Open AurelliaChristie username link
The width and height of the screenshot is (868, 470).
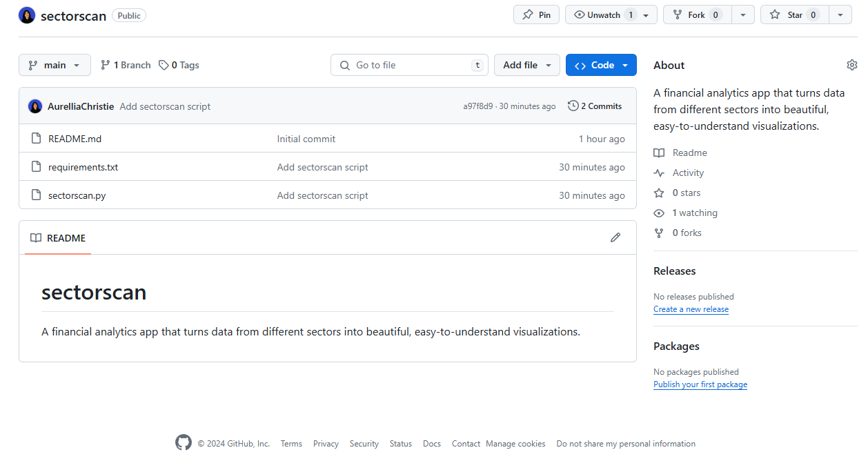coord(81,106)
